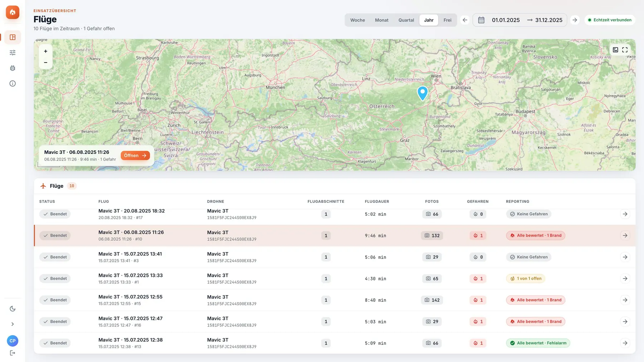The image size is (644, 362).
Task: Click the Öffnen button on map card
Action: [135, 156]
